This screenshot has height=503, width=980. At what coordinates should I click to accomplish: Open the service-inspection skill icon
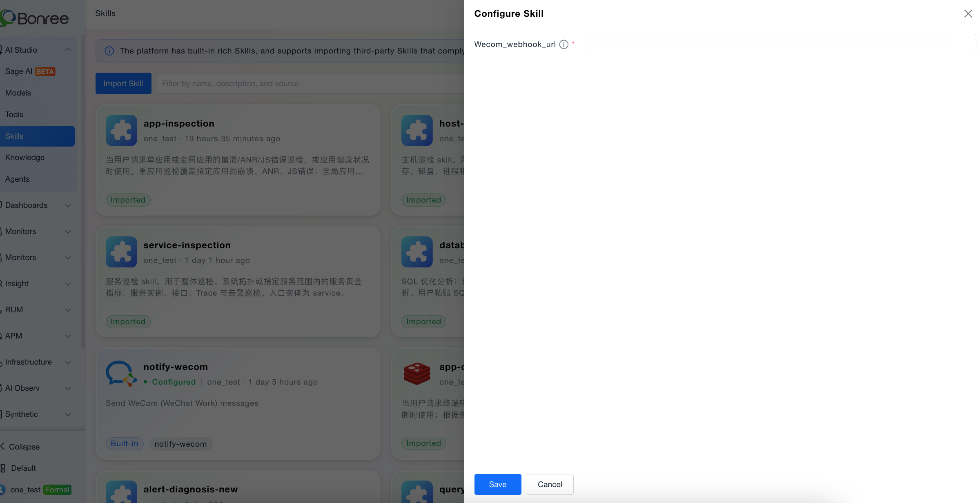[121, 252]
